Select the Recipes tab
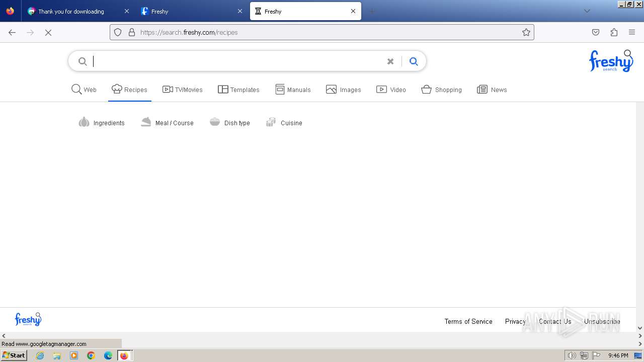Image resolution: width=644 pixels, height=362 pixels. coord(129,89)
